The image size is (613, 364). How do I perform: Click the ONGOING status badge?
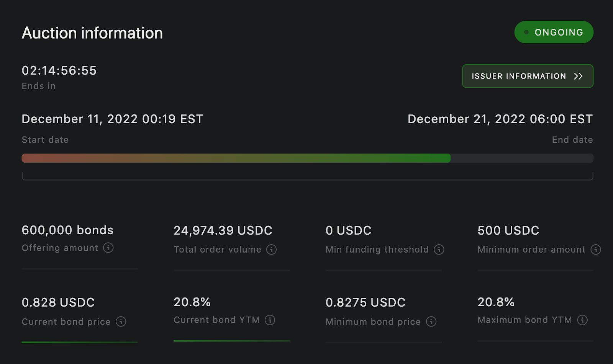click(554, 32)
